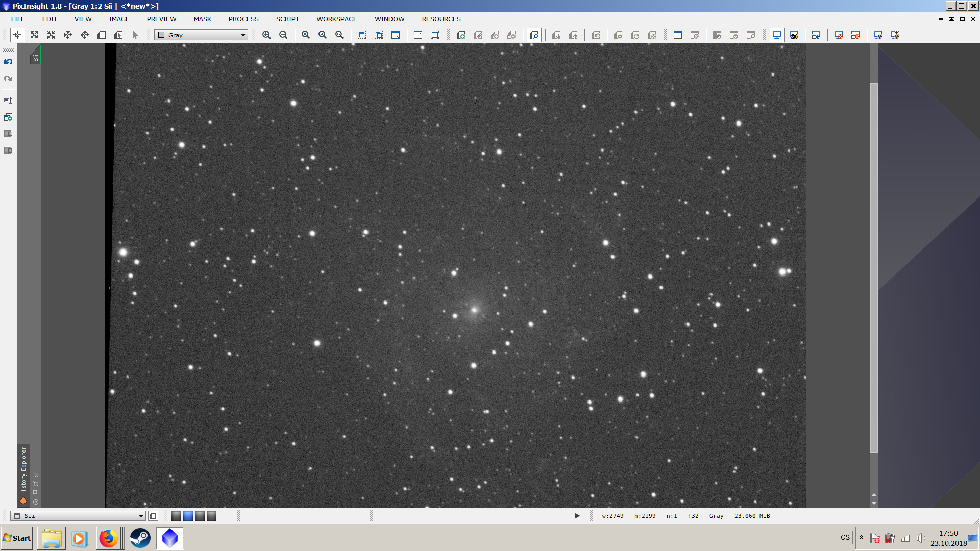Open Firefox from the taskbar
980x551 pixels.
109,538
